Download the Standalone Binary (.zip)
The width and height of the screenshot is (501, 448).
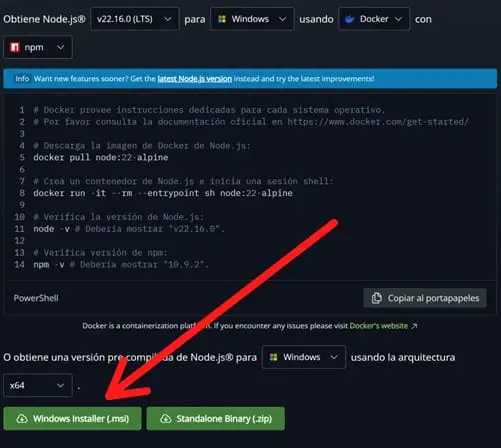pos(216,419)
